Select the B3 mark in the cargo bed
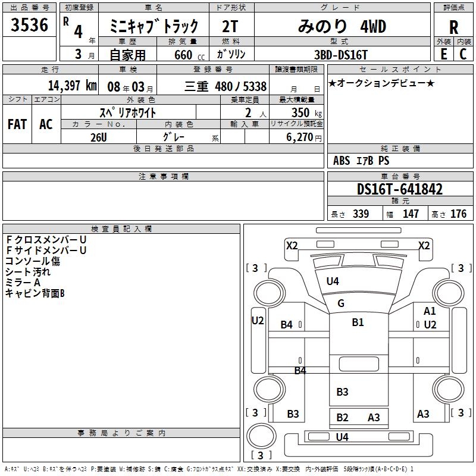The width and height of the screenshot is (476, 476). [x=342, y=392]
